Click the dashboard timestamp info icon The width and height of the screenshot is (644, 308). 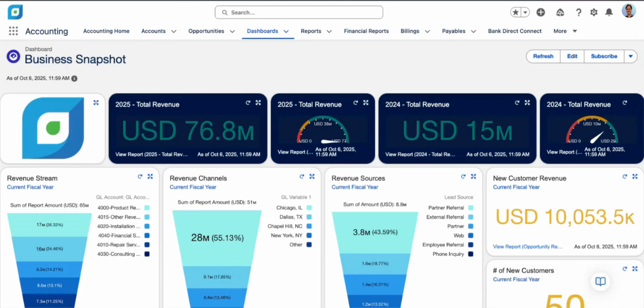click(74, 78)
